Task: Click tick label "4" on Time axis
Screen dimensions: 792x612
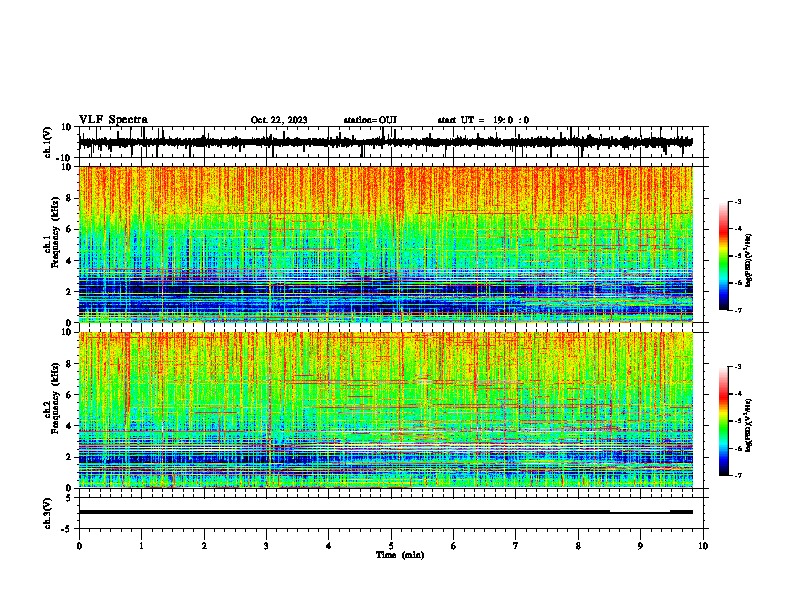Action: click(x=329, y=545)
